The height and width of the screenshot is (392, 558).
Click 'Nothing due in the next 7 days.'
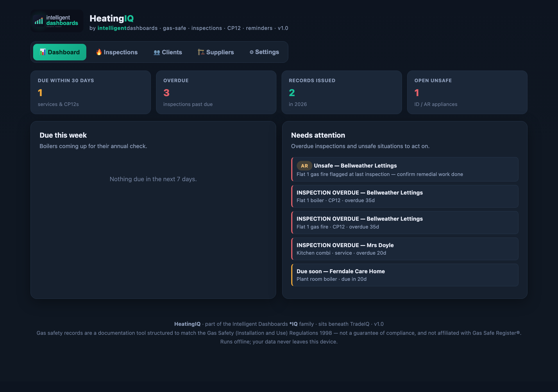click(x=153, y=179)
